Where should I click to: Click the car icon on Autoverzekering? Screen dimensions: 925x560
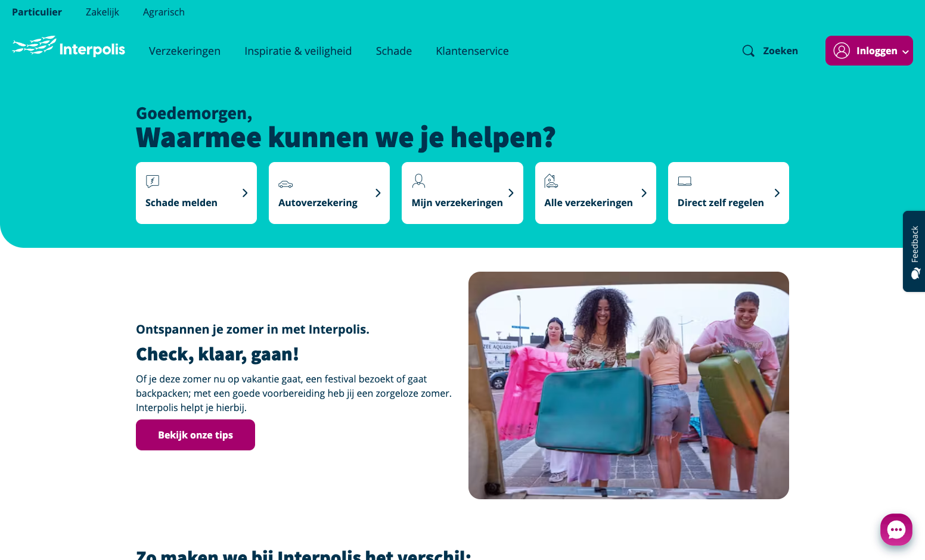(x=285, y=184)
